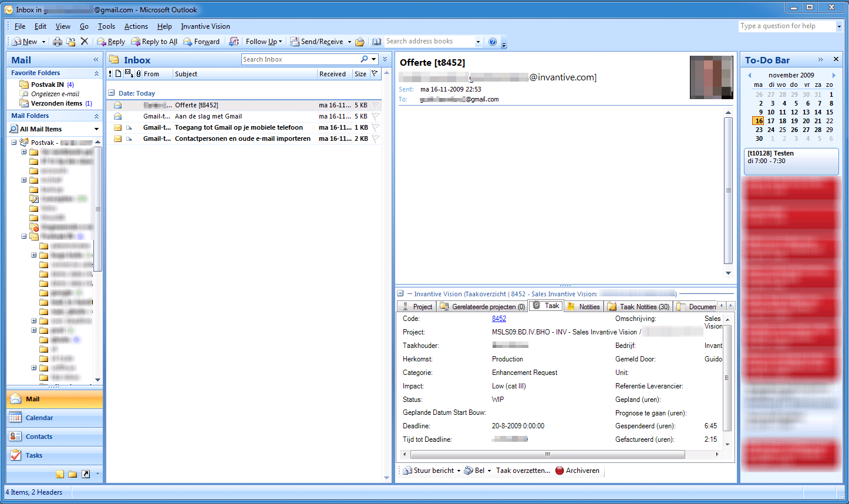Open the Invantive Vision menu
The height and width of the screenshot is (504, 849).
(205, 26)
